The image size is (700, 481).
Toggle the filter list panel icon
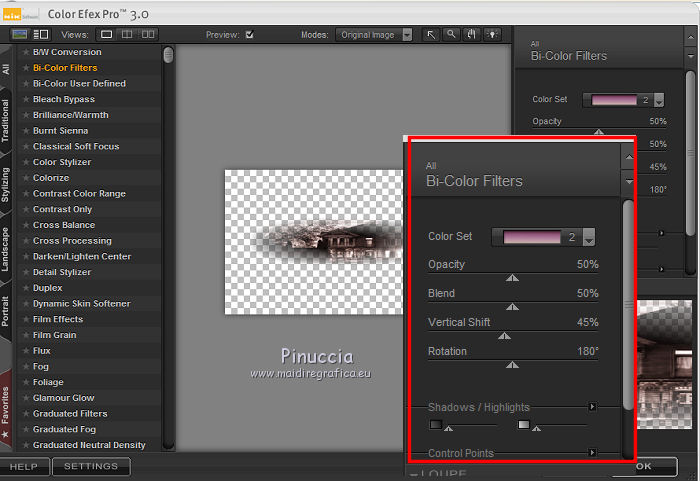click(x=41, y=34)
